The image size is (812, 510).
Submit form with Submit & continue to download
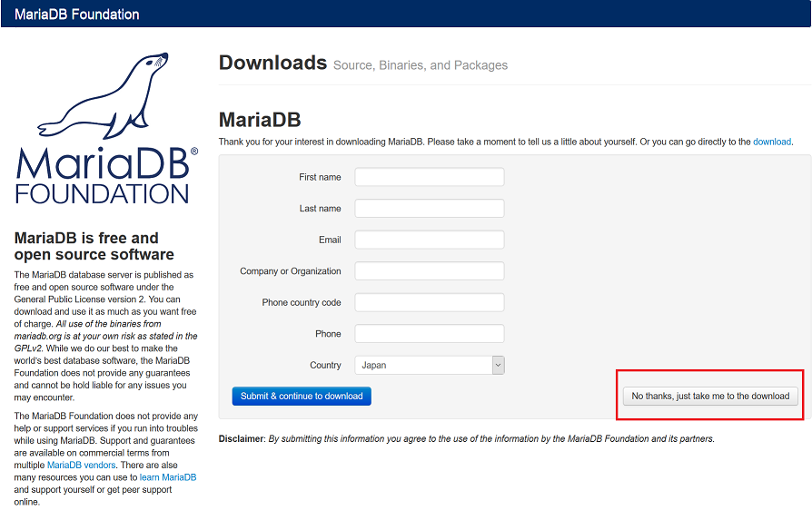point(302,397)
